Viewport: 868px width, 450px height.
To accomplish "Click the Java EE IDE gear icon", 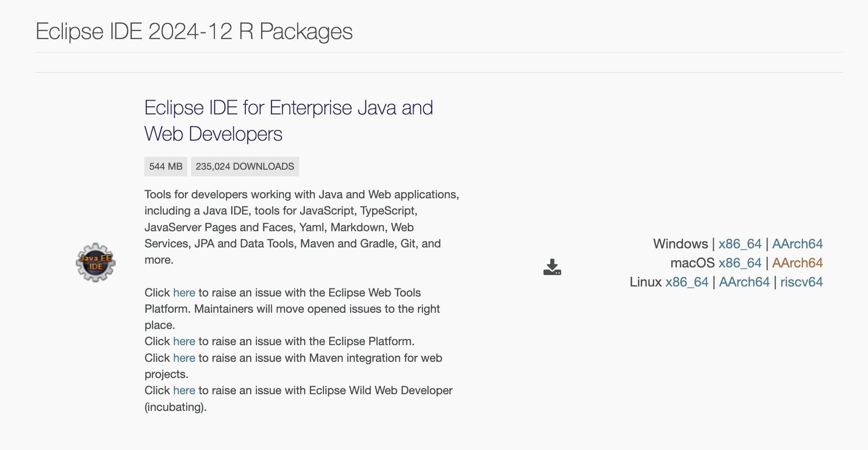I will 96,262.
